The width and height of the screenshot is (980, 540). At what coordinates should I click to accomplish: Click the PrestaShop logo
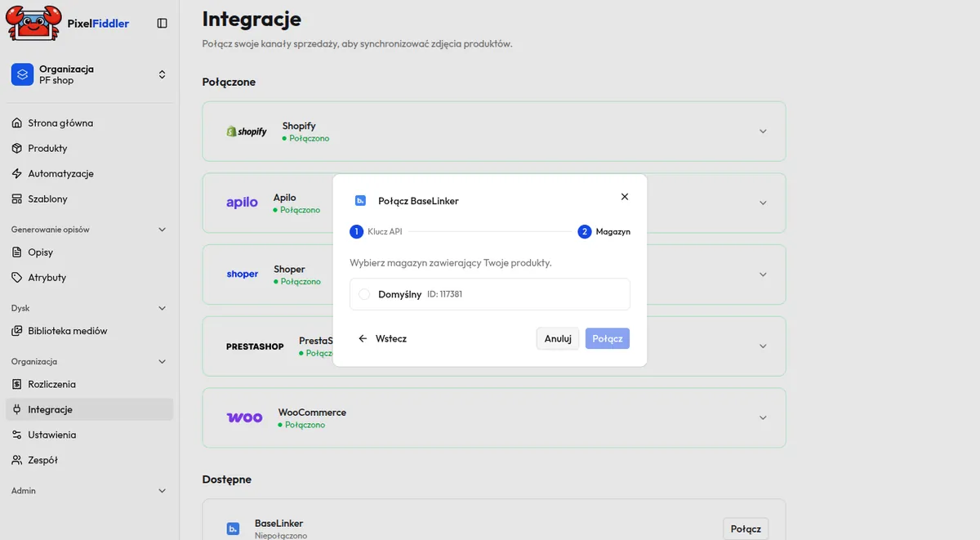tap(255, 346)
